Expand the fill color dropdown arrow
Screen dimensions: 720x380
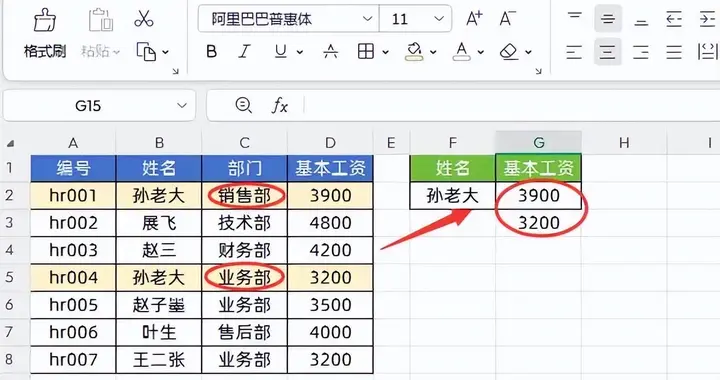[433, 52]
